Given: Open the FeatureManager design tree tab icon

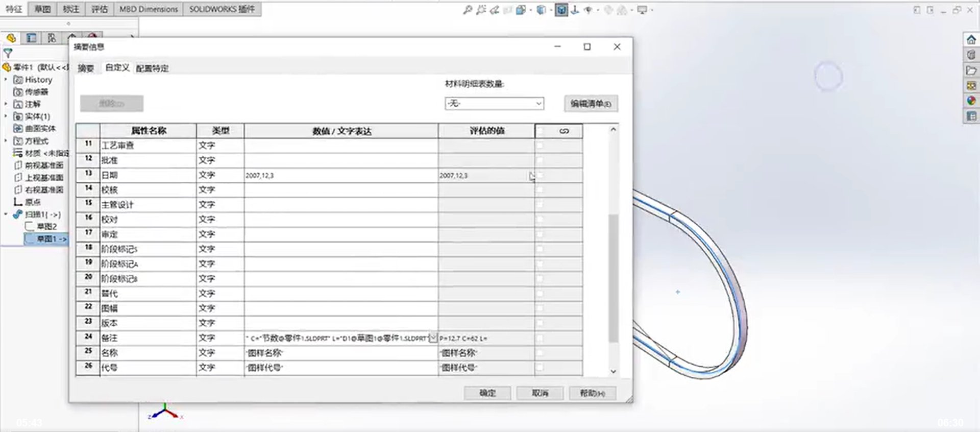Looking at the screenshot, I should pos(11,38).
